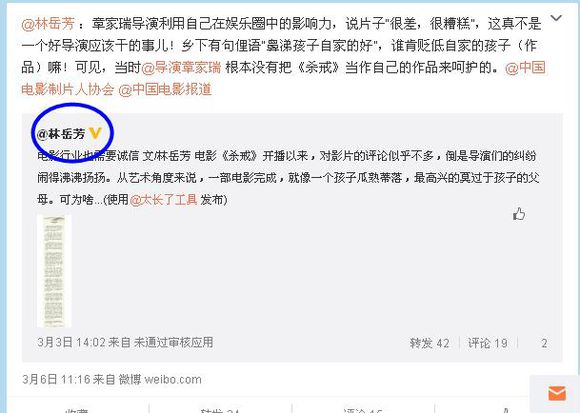Open the @中国电影报道 mention link

[165, 89]
